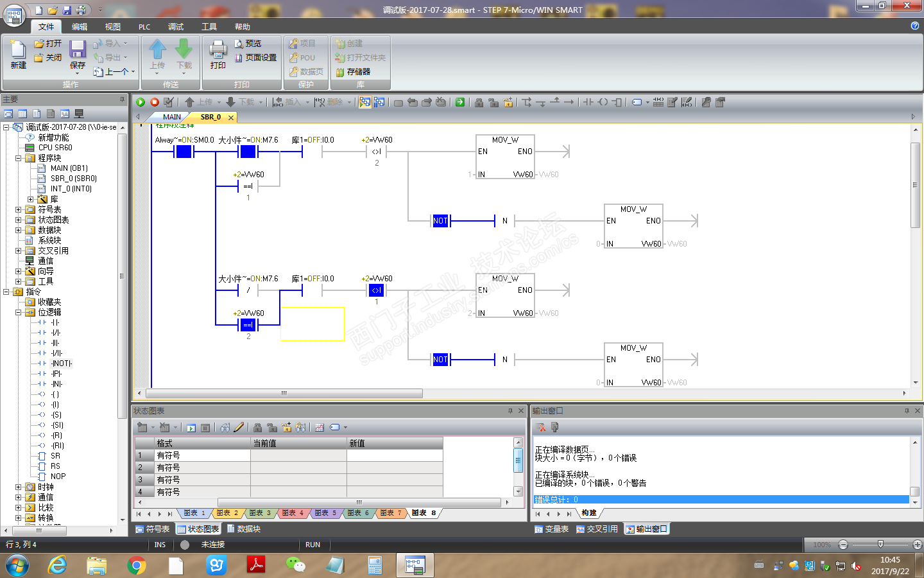Click the Chart 5 (图表 5) tab
The image size is (924, 578).
point(325,513)
